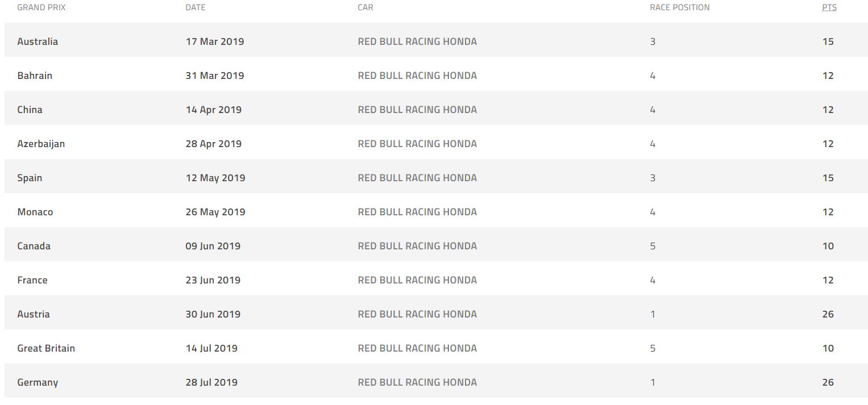The height and width of the screenshot is (405, 868).
Task: Click the 17 Mar 2019 date cell
Action: (214, 41)
